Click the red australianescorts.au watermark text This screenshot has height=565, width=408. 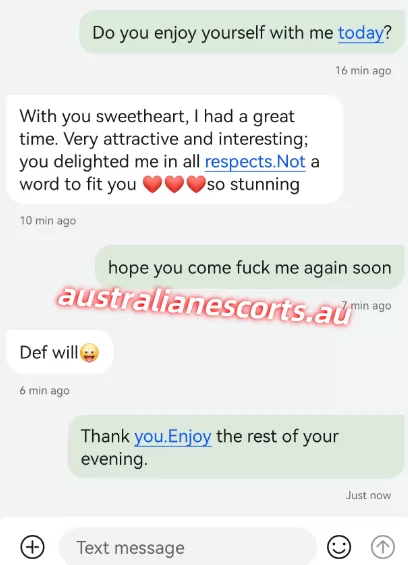click(204, 306)
